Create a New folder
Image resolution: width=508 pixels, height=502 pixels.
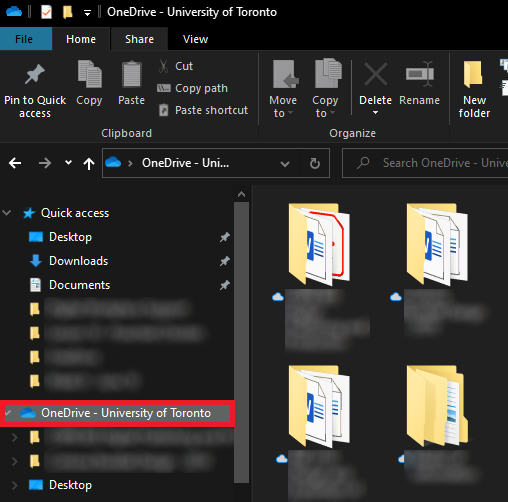[x=474, y=89]
